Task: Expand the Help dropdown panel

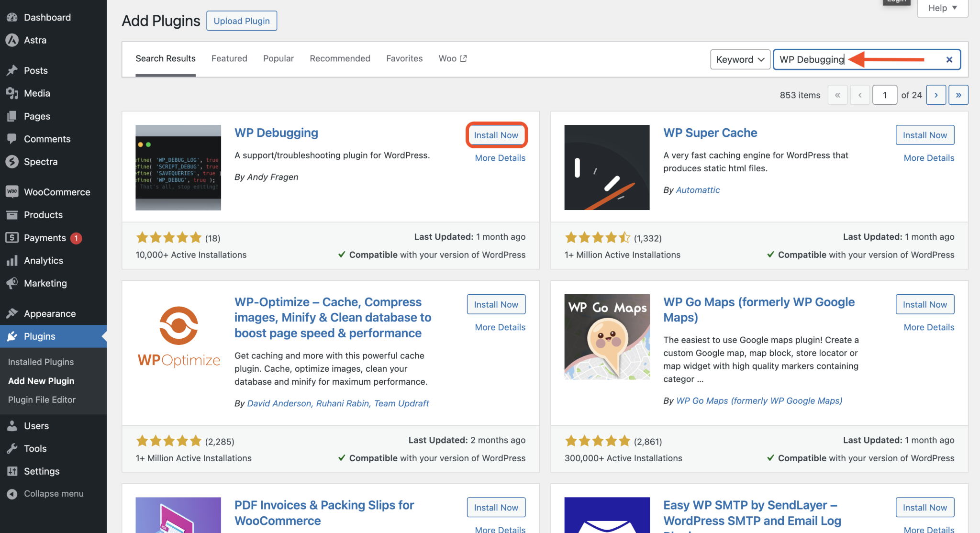Action: [942, 8]
